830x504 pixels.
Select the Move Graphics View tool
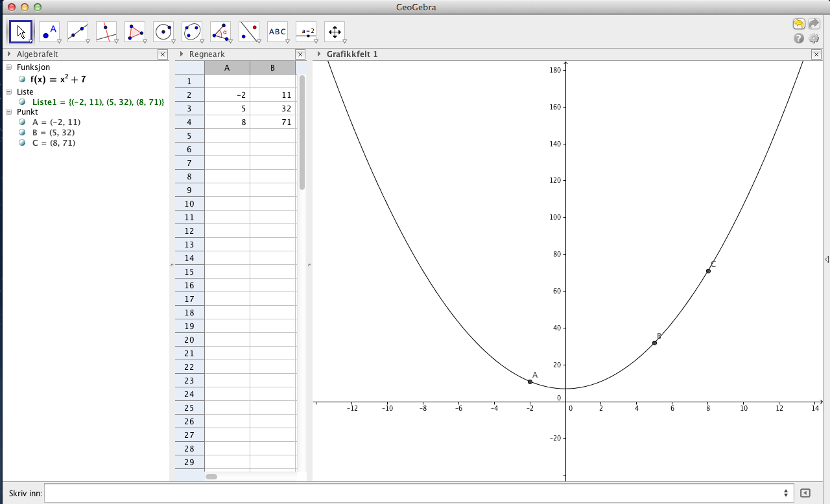[335, 31]
